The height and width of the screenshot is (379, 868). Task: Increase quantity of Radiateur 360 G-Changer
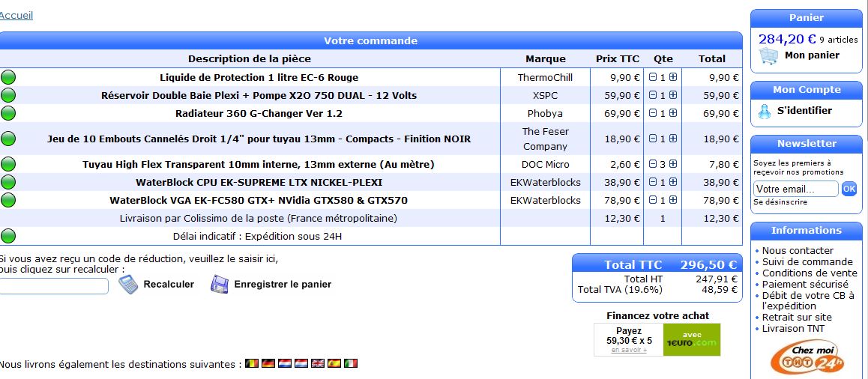click(x=673, y=113)
